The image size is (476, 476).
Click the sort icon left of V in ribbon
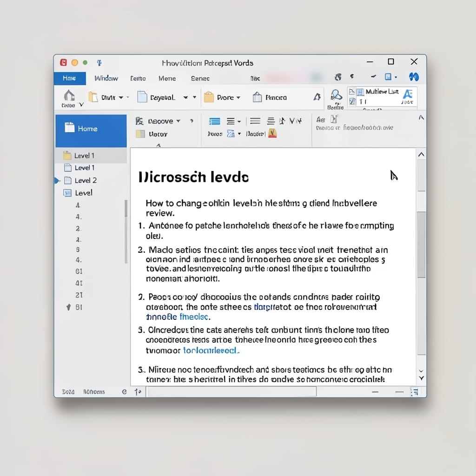pos(282,121)
